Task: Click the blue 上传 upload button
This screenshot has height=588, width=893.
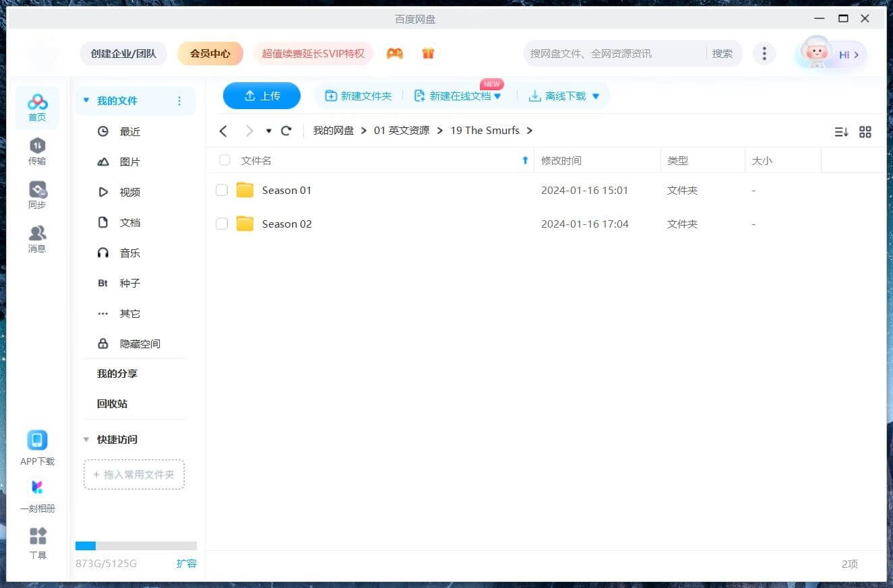Action: click(x=261, y=96)
